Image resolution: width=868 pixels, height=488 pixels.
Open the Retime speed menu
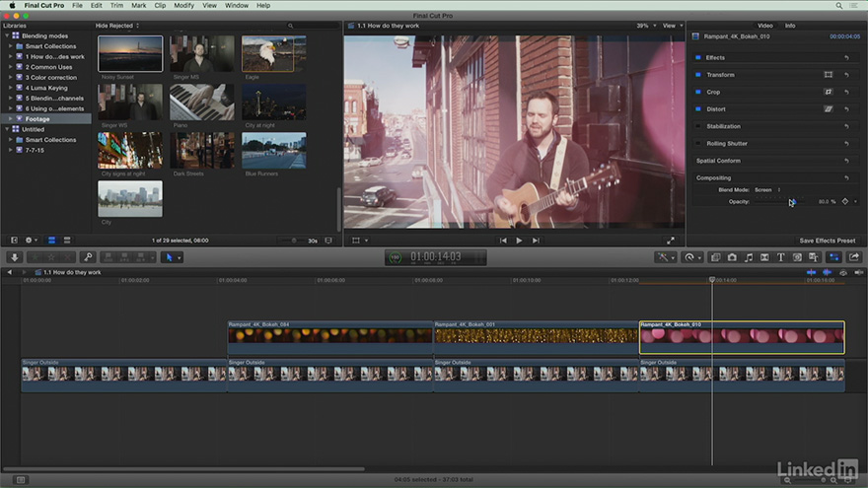pyautogui.click(x=691, y=257)
